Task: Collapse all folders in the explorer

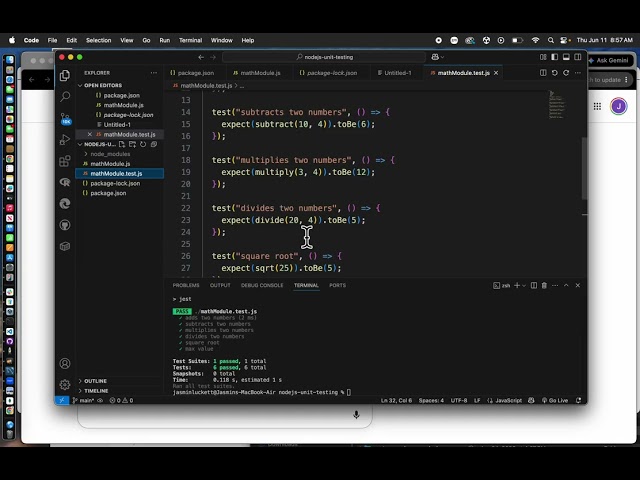Action: coord(154,144)
